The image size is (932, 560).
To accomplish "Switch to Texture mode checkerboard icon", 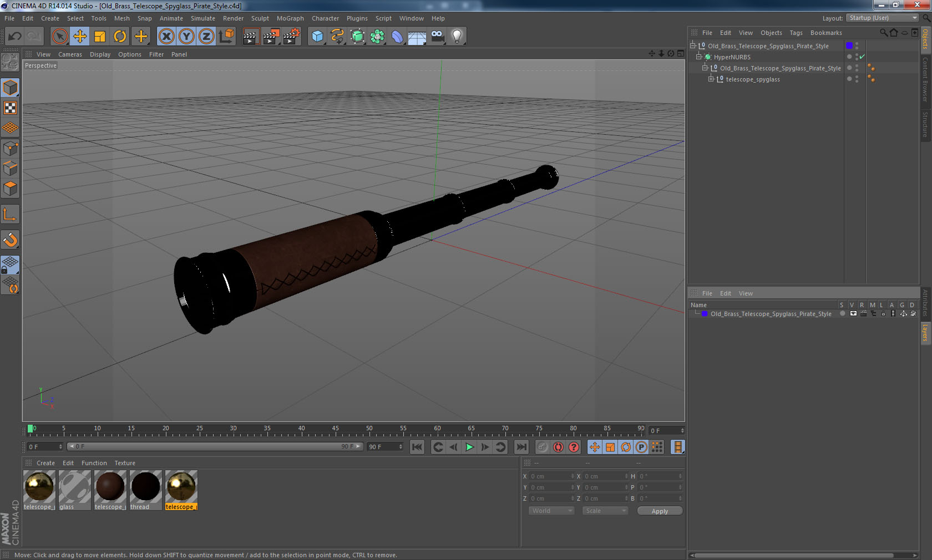I will pos(11,108).
